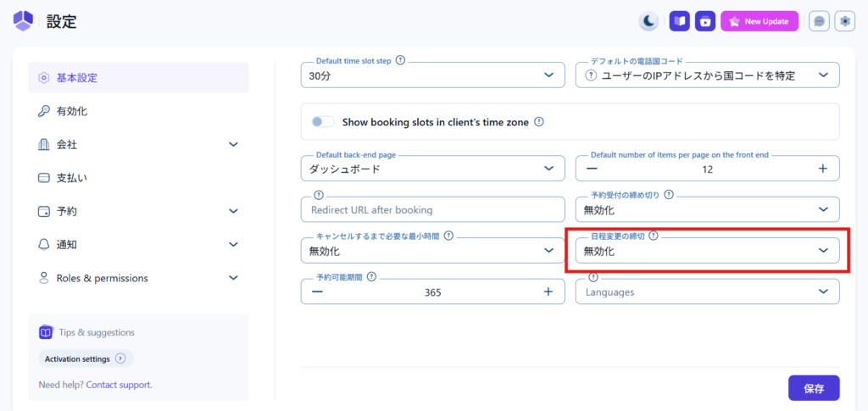The width and height of the screenshot is (868, 411).
Task: Open the 日程変更の締切 dropdown
Action: point(707,251)
